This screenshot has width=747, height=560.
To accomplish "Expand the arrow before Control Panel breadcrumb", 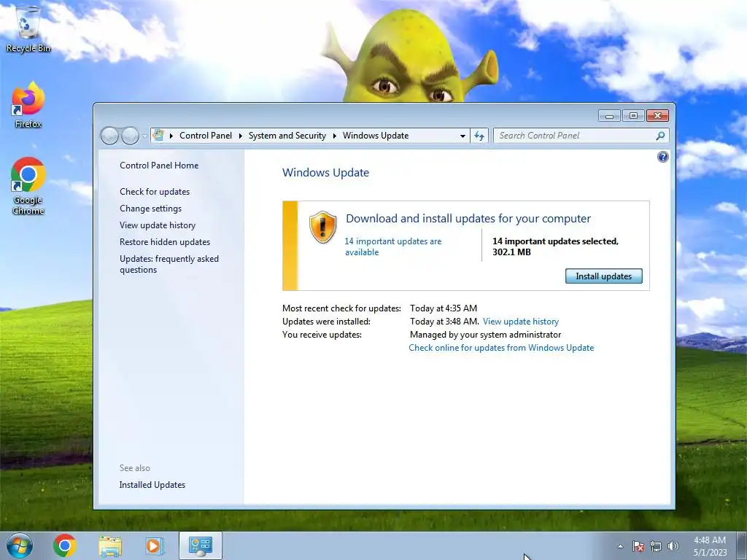I will [171, 136].
